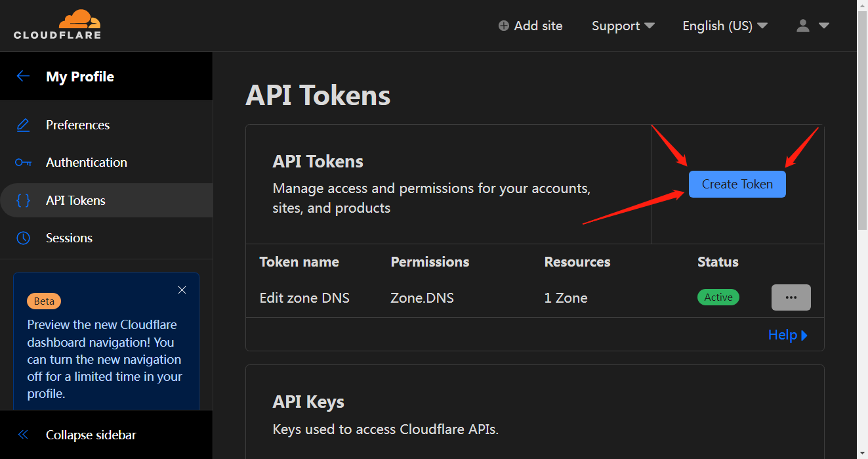Click the Create Token button
Screen dimensions: 868x459
click(737, 184)
